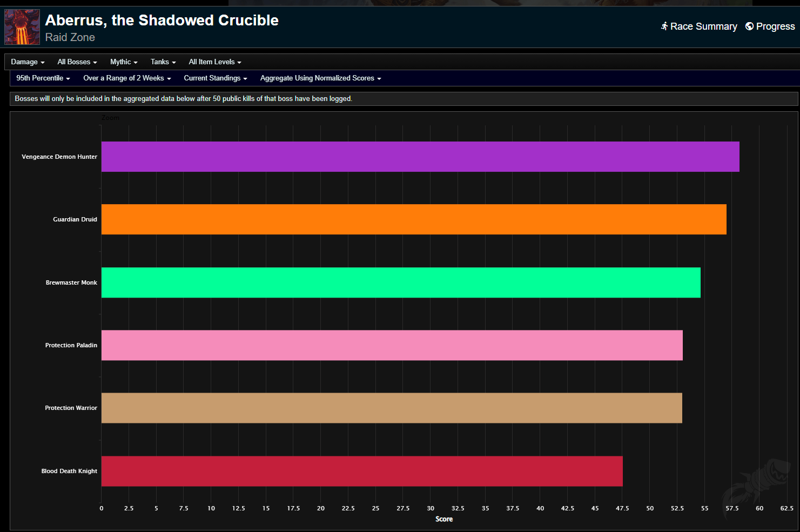800x532 pixels.
Task: Click the Score axis title
Action: tap(444, 519)
